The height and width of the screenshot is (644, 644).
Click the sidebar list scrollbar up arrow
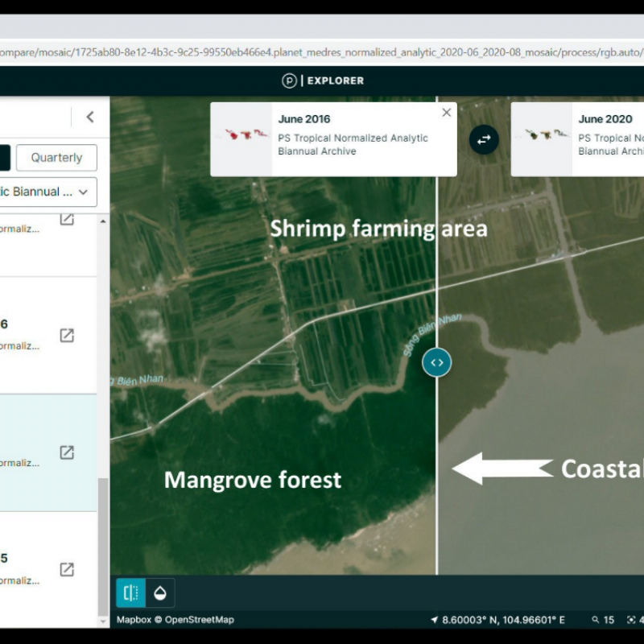(x=103, y=221)
